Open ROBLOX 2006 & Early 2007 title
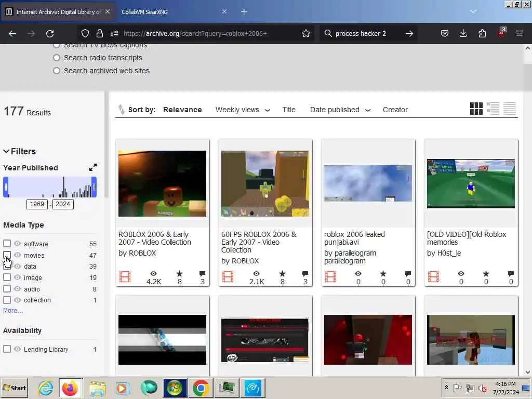 click(x=155, y=238)
